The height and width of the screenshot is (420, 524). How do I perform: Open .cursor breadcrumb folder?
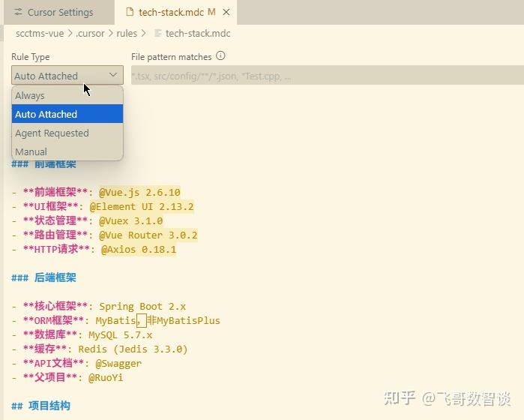click(90, 34)
